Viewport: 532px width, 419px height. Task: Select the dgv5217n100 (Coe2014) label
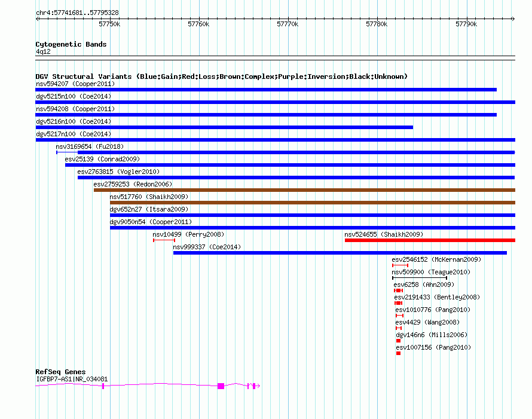point(74,134)
